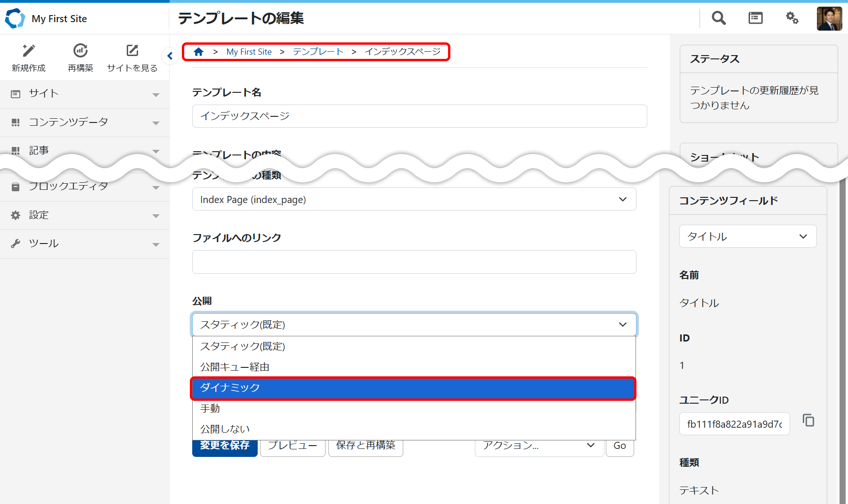
Task: Expand the コンテンツデータ sidebar menu
Action: point(85,122)
